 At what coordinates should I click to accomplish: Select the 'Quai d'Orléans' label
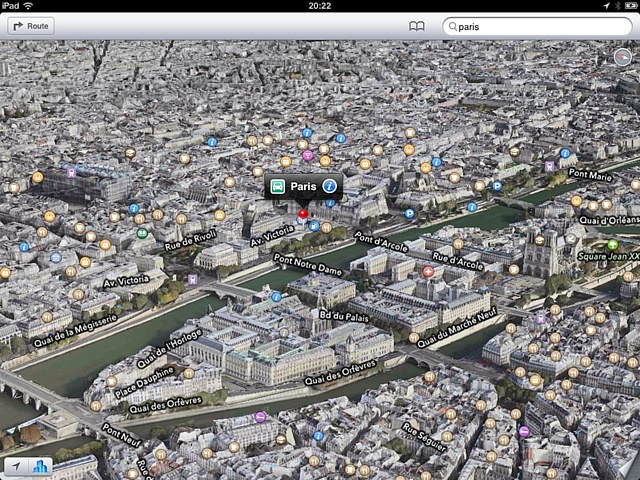pos(609,220)
